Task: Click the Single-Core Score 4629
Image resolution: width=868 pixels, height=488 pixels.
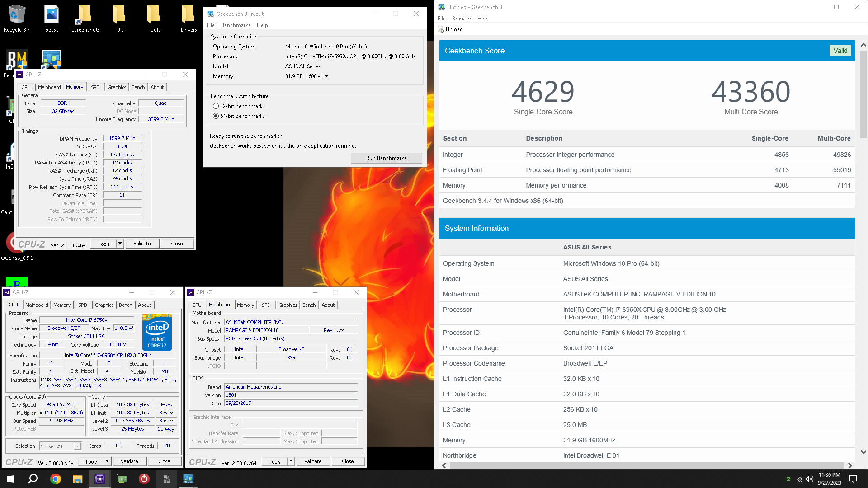Action: tap(543, 92)
